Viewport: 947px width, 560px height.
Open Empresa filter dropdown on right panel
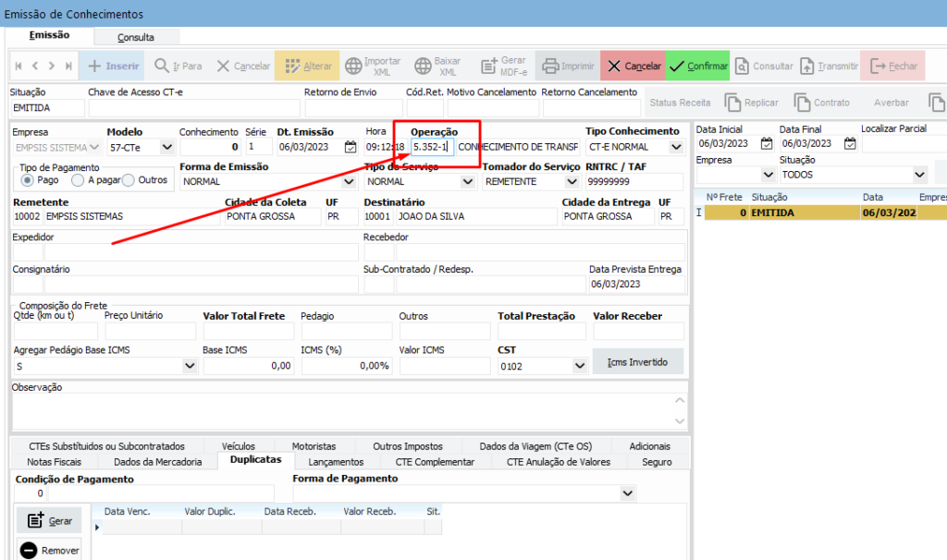769,175
